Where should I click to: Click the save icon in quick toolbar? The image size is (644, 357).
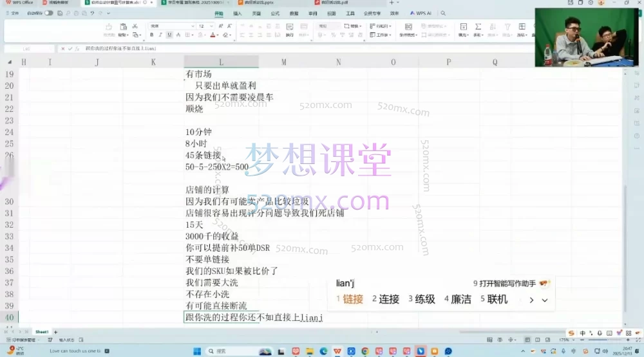(x=60, y=13)
